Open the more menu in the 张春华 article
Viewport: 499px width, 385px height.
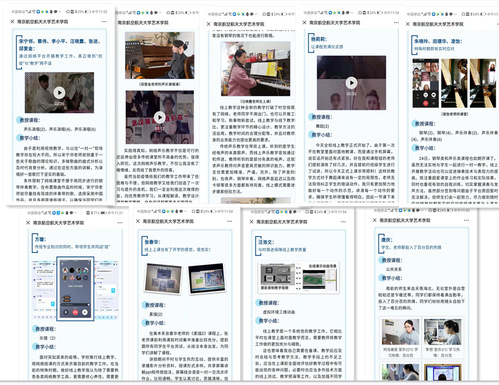point(230,221)
